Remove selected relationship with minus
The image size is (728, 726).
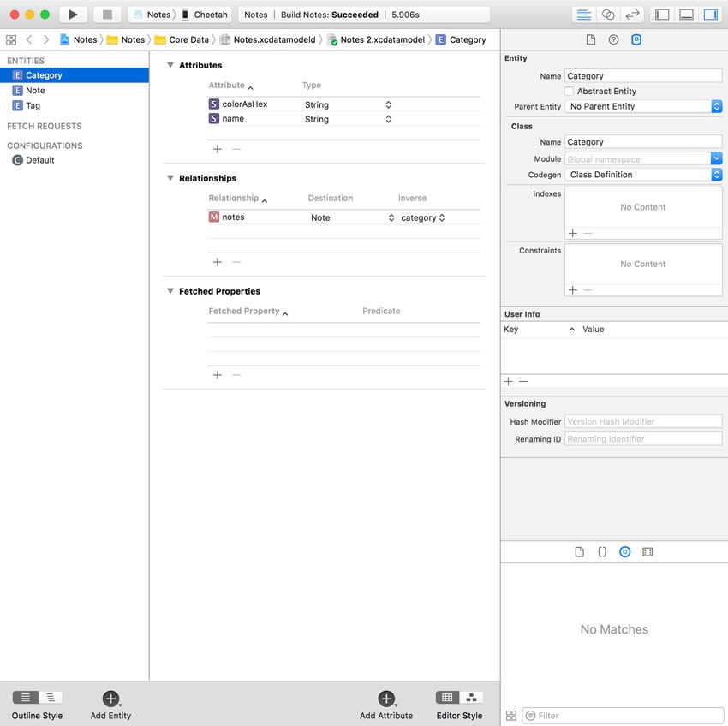236,262
